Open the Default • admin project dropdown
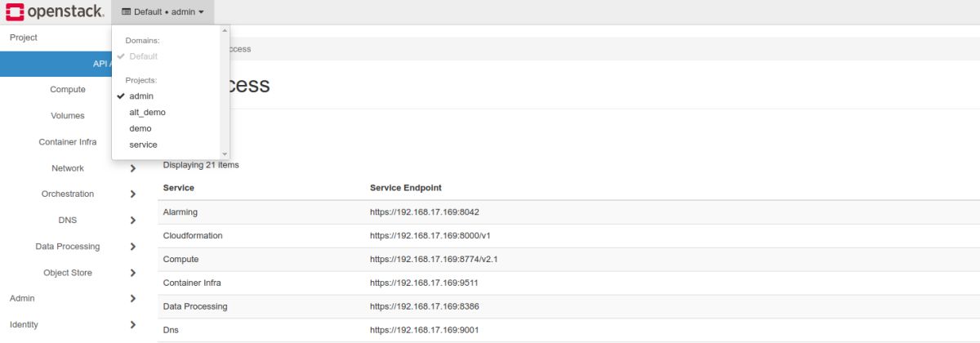Viewport: 980px width, 343px height. [x=163, y=12]
